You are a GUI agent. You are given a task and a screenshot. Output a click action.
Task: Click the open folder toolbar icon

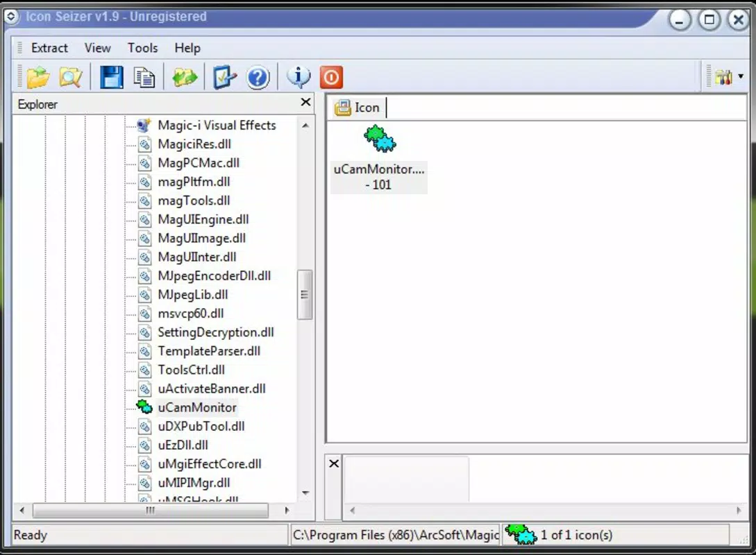[39, 77]
